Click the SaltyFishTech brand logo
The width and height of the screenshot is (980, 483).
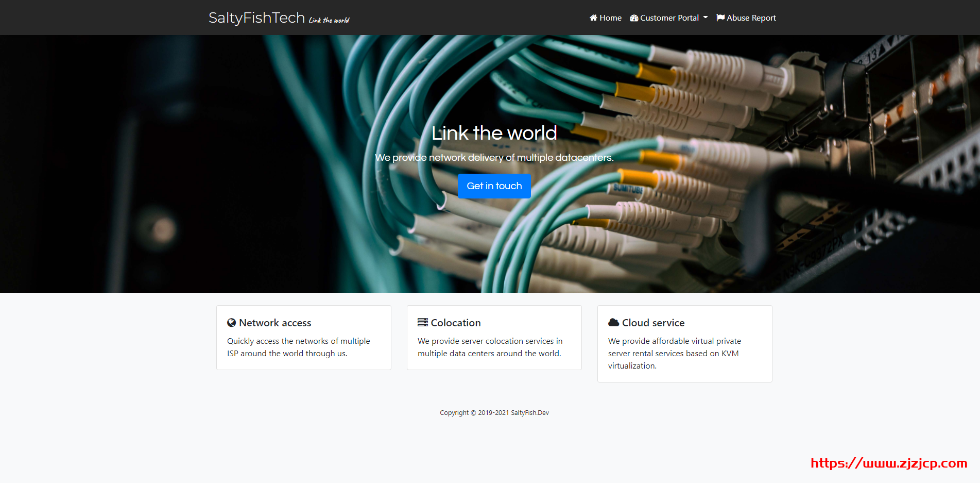pos(256,18)
